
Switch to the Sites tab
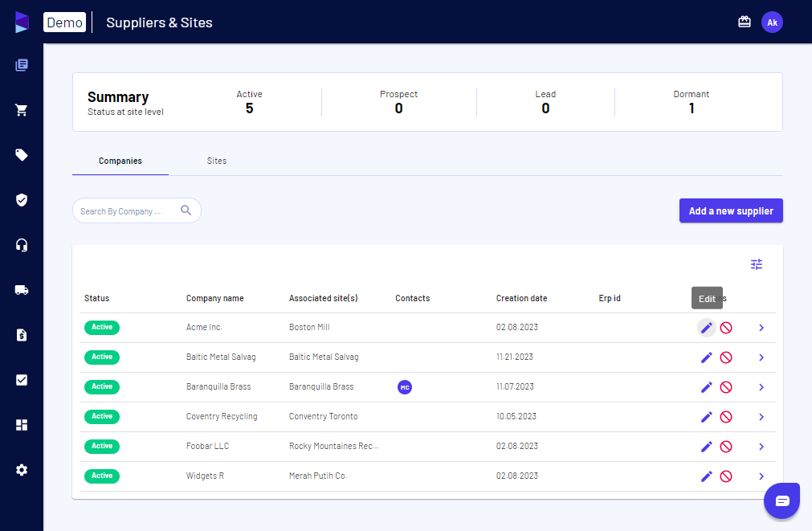point(217,161)
